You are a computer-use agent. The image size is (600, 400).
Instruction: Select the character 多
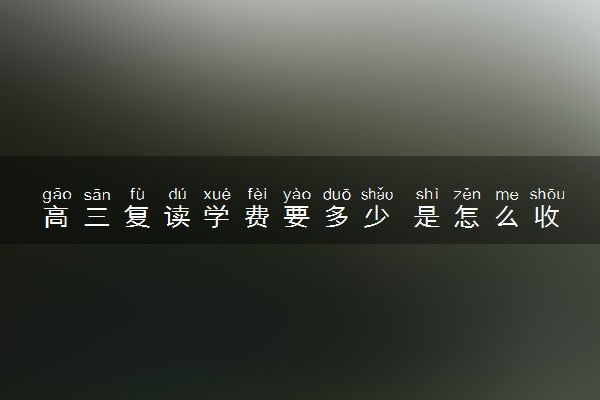tap(337, 217)
